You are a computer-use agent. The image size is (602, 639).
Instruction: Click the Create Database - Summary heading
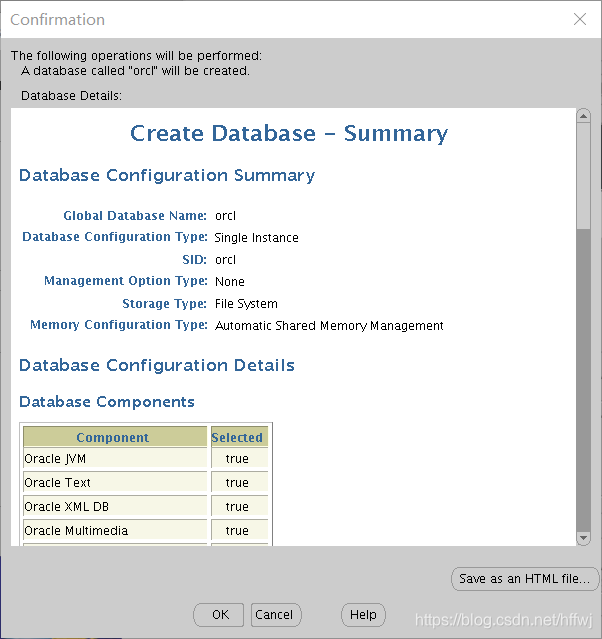(289, 133)
